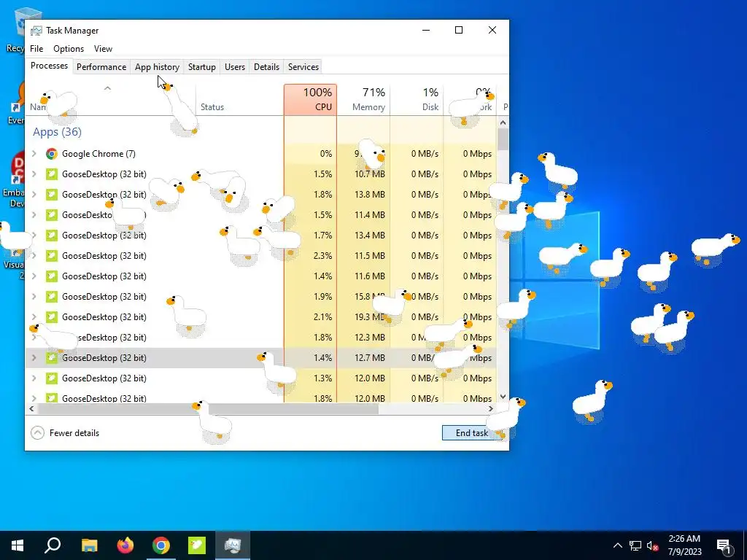Screen dimensions: 747x560
Task: Expand the GooseDesktop row using 10.7 MB
Action: [x=34, y=174]
